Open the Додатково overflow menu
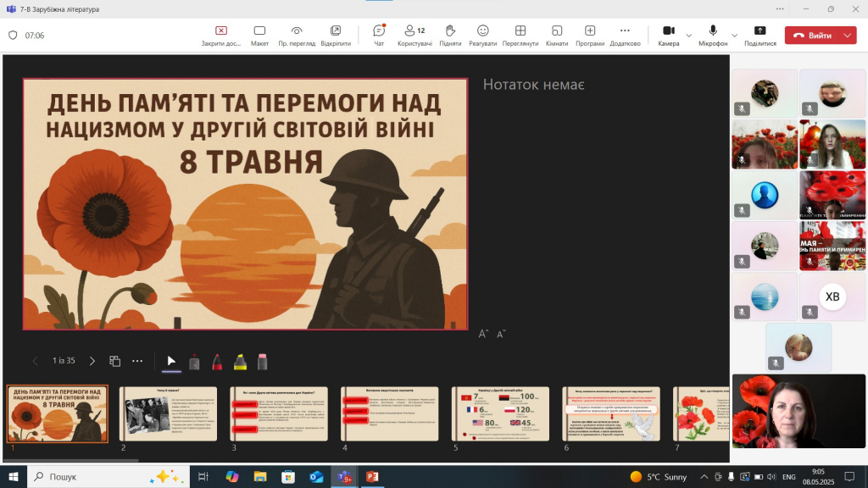Image resolution: width=868 pixels, height=488 pixels. pos(626,32)
